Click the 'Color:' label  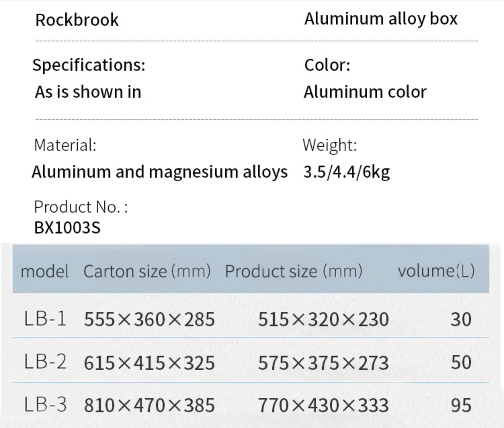327,65
